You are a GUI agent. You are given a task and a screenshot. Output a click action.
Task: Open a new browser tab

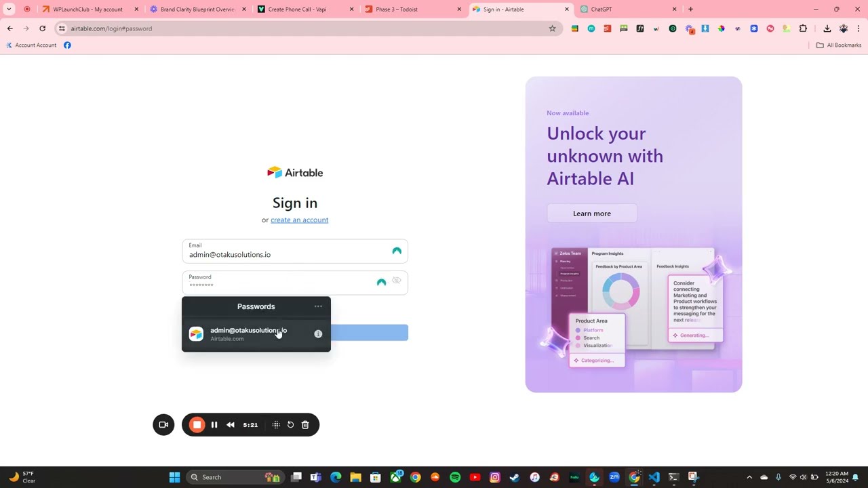[690, 9]
